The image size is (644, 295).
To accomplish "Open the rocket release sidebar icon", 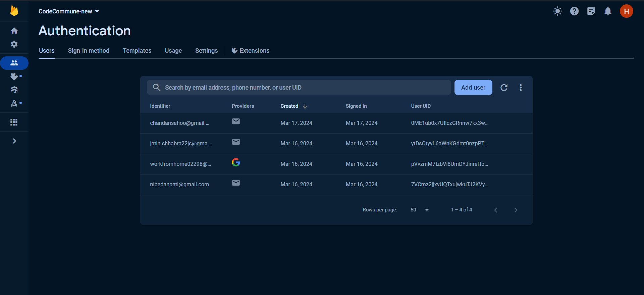I will [x=14, y=103].
